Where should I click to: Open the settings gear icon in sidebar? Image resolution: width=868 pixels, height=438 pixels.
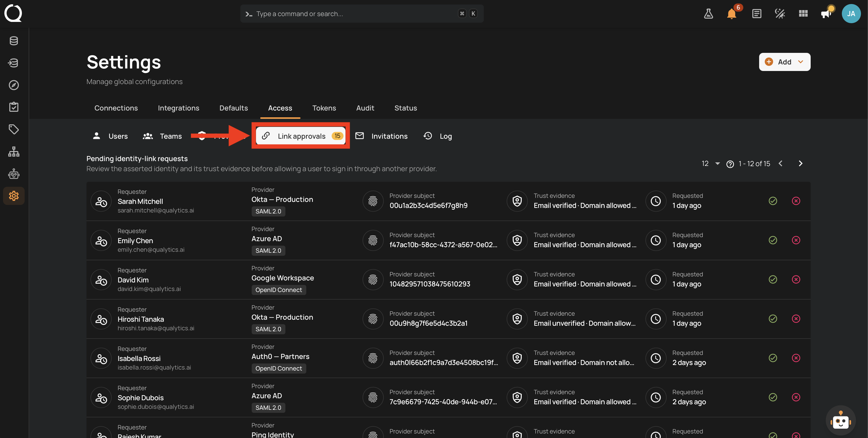tap(14, 196)
